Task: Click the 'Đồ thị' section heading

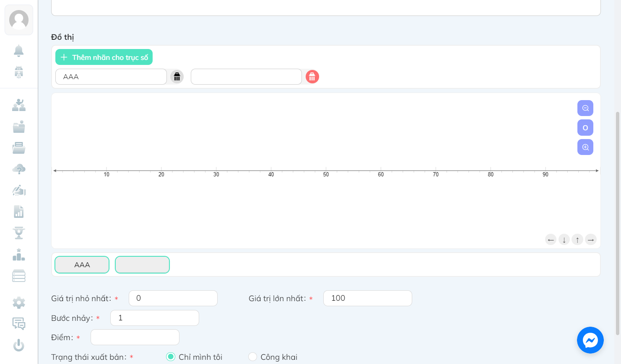Action: pyautogui.click(x=62, y=37)
